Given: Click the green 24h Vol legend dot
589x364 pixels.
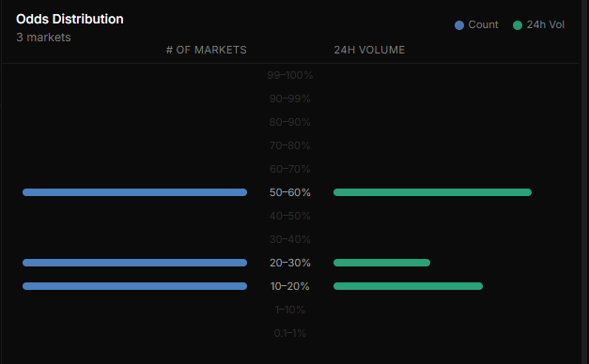Looking at the screenshot, I should 518,25.
